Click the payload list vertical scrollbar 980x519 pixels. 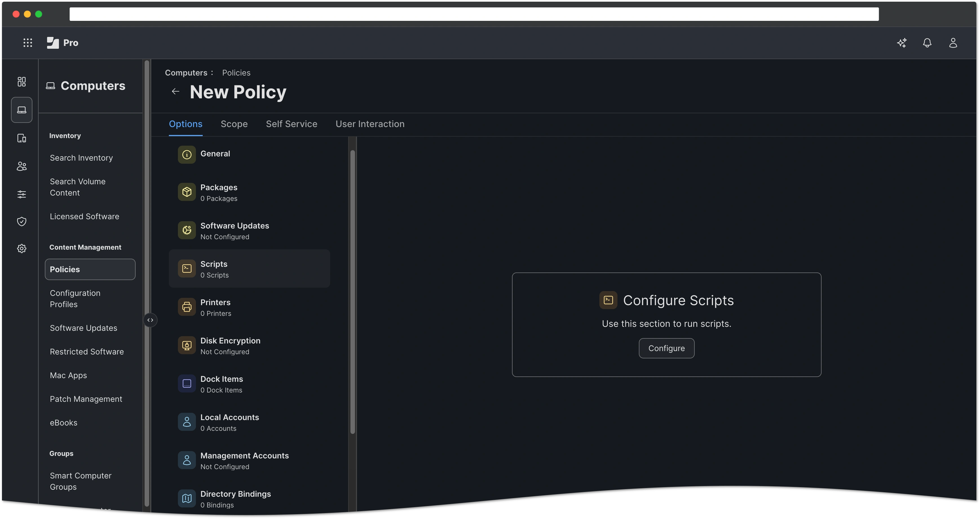click(353, 292)
